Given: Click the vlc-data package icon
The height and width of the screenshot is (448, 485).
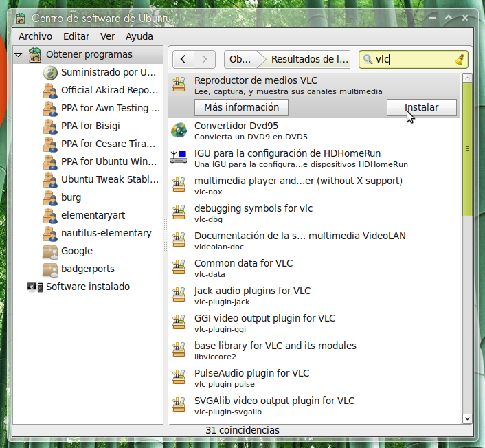Looking at the screenshot, I should [x=179, y=267].
